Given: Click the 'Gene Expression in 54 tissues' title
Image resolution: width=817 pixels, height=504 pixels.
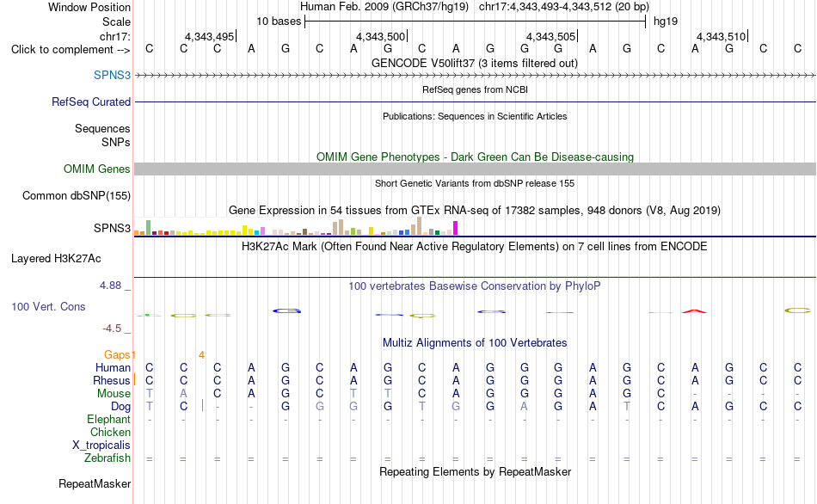Looking at the screenshot, I should [x=475, y=210].
